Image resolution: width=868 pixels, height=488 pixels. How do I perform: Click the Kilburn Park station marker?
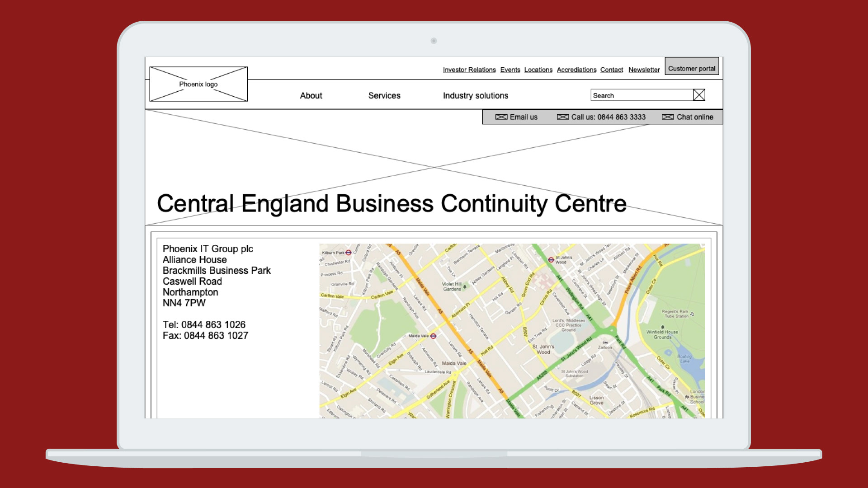[x=349, y=253]
